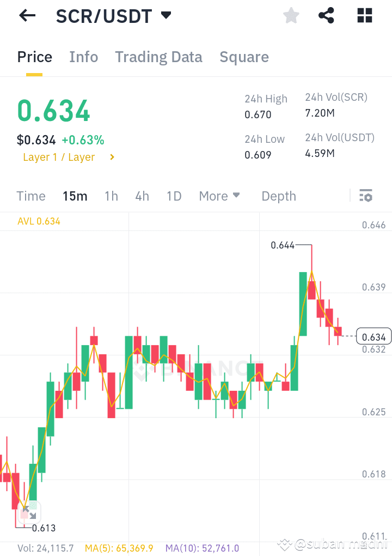The image size is (392, 556).
Task: Switch to the Info tab
Action: pyautogui.click(x=83, y=57)
